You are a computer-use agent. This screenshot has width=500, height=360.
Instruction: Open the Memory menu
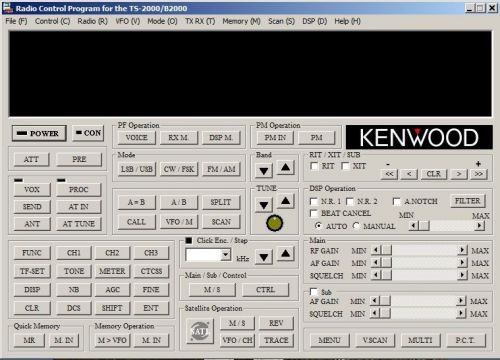point(241,21)
